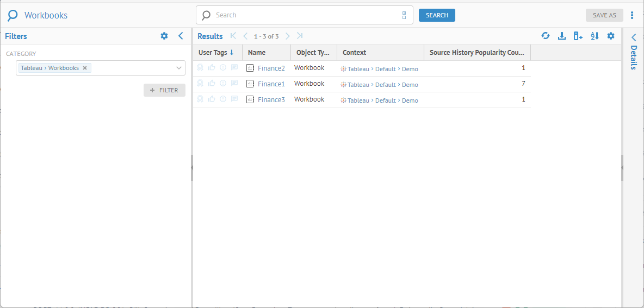Click the '1 - 3 of 3' page indicator
644x308 pixels.
tap(266, 36)
